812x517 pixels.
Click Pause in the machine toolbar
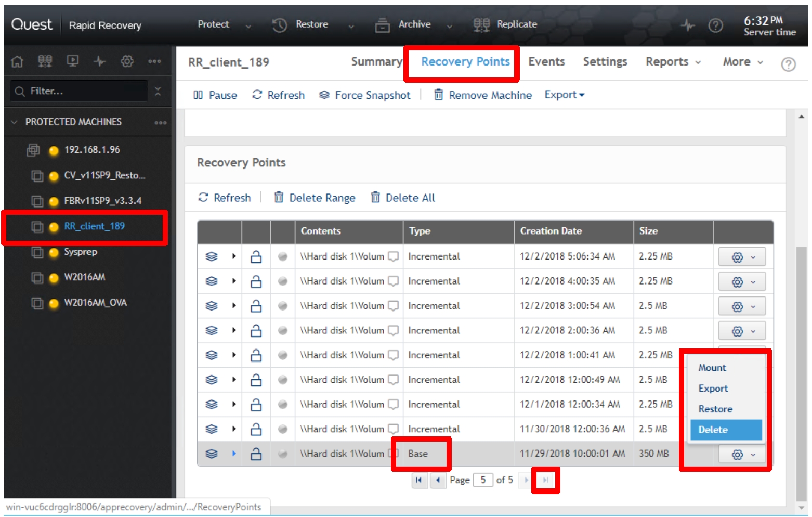215,95
